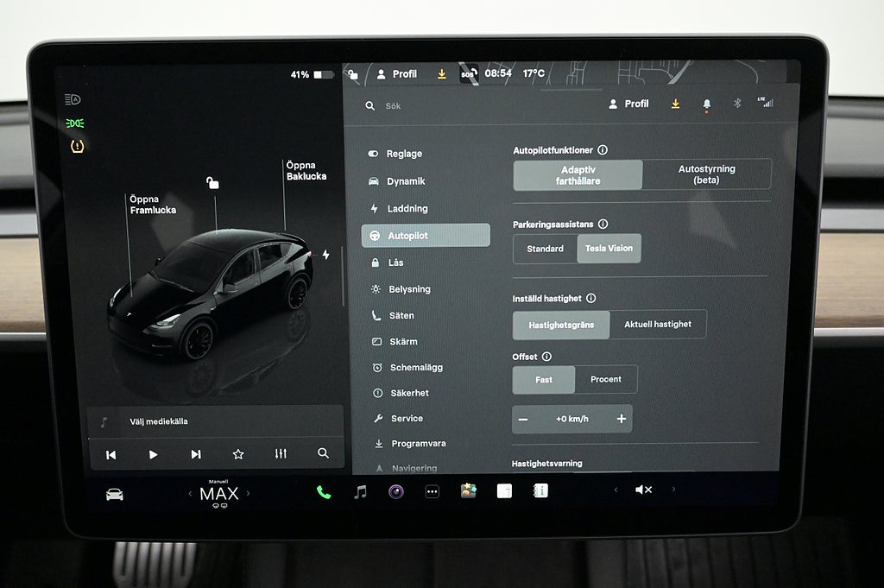
Task: Switch parking assistance to Standard
Action: (545, 249)
